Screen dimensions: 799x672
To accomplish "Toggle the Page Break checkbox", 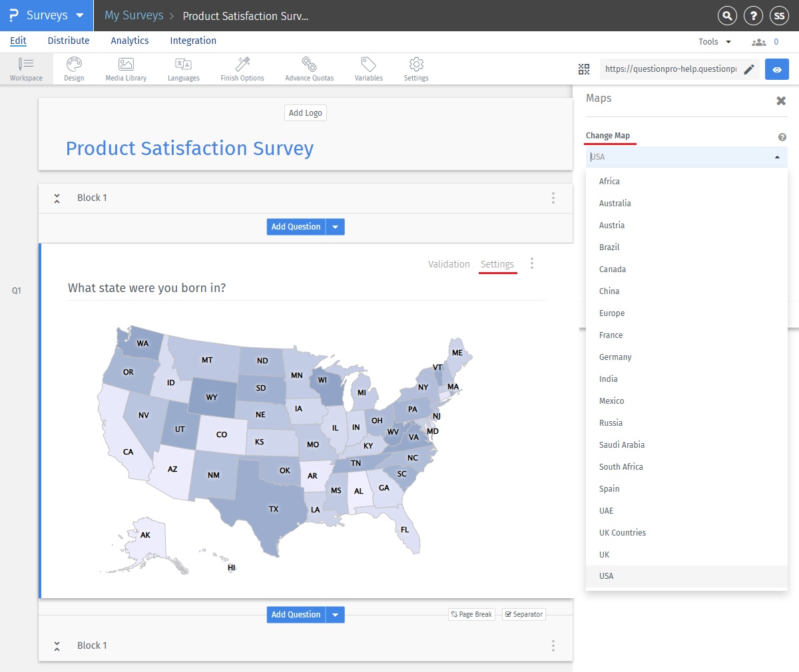I will click(471, 614).
